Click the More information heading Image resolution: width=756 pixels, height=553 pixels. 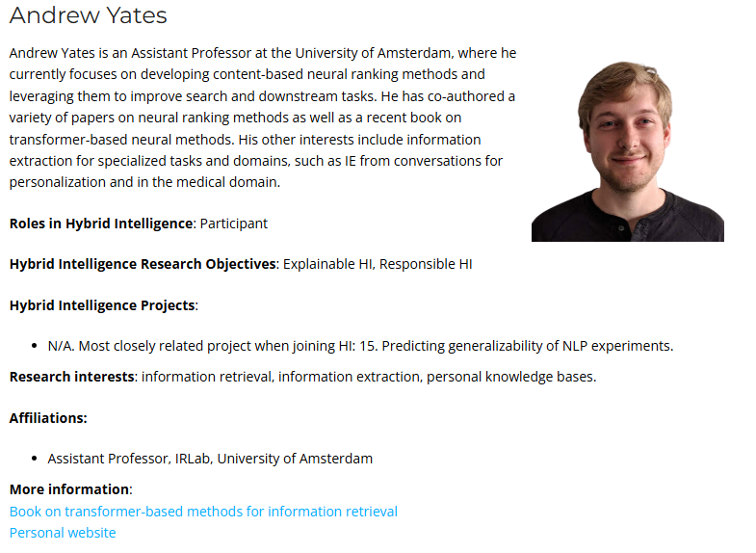(69, 489)
